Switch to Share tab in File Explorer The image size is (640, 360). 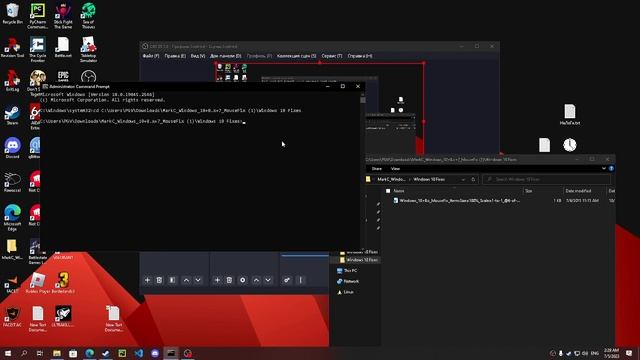pyautogui.click(x=376, y=169)
